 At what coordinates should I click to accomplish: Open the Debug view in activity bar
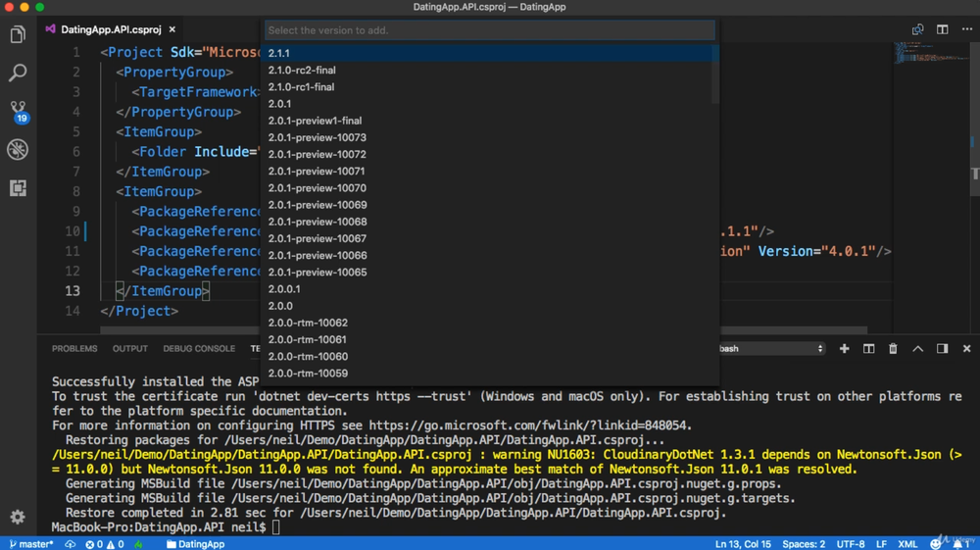click(18, 149)
